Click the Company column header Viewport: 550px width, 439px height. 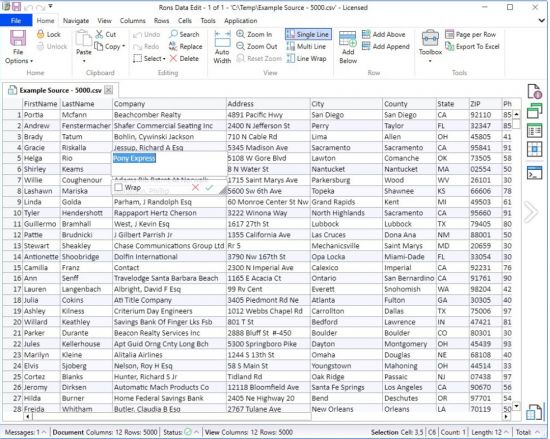click(x=169, y=104)
